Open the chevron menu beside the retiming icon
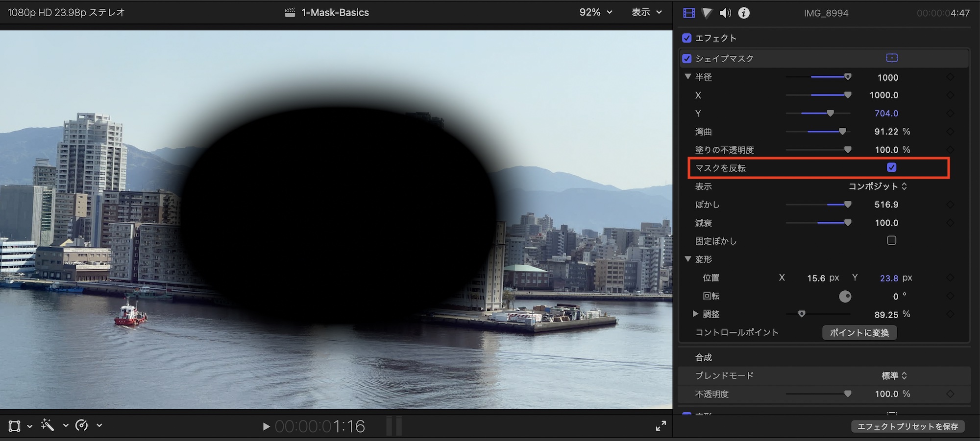 (99, 426)
